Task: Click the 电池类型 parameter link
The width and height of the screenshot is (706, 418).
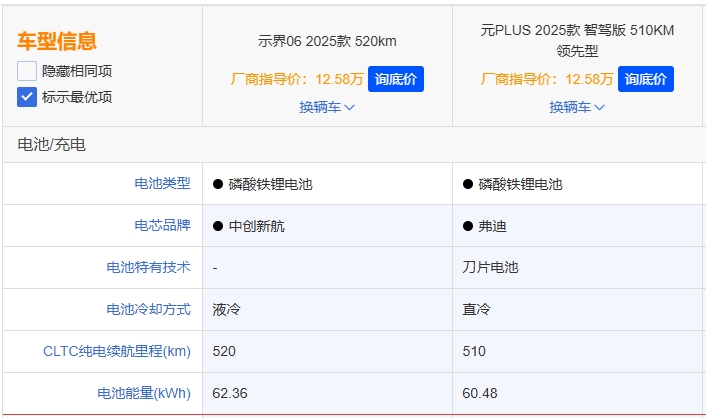Action: coord(163,183)
